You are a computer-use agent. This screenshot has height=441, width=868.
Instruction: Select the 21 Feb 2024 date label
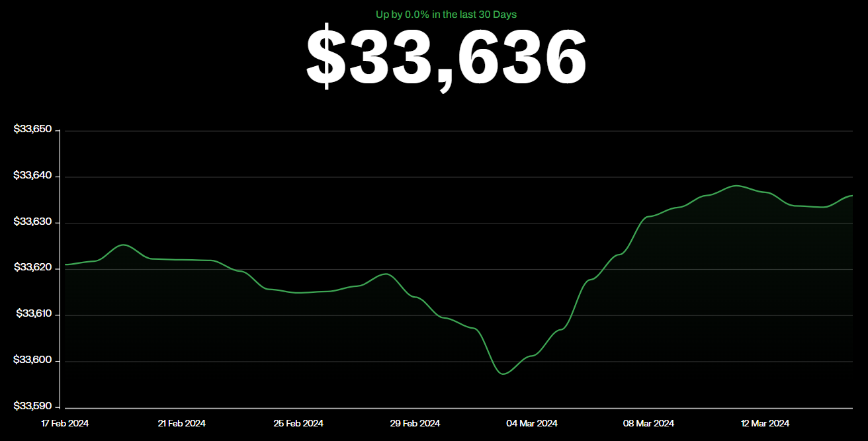(182, 423)
